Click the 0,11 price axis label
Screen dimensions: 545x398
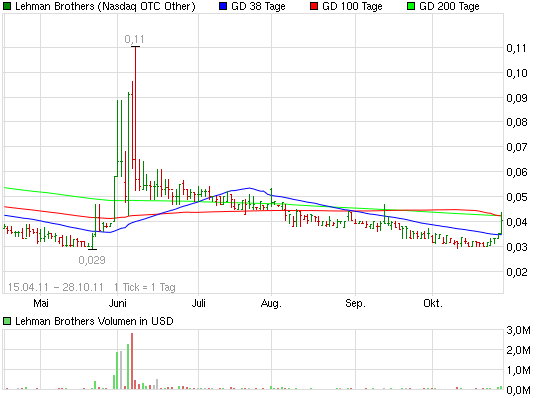(517, 48)
